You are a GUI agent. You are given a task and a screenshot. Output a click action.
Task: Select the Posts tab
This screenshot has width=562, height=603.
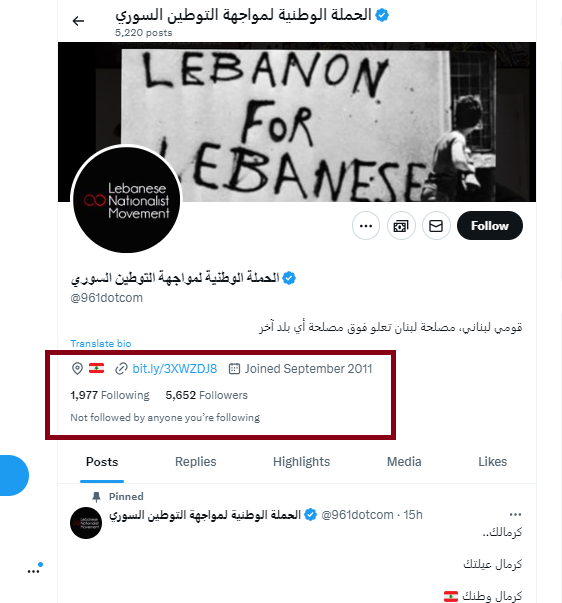tap(102, 461)
